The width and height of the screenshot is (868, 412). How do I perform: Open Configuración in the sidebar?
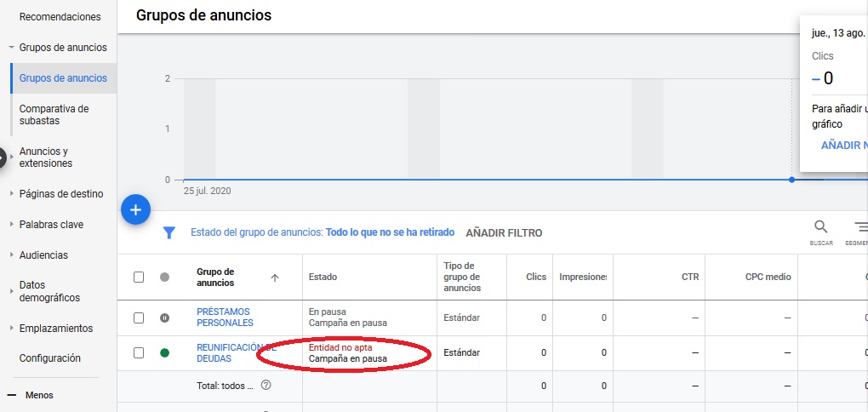point(50,358)
